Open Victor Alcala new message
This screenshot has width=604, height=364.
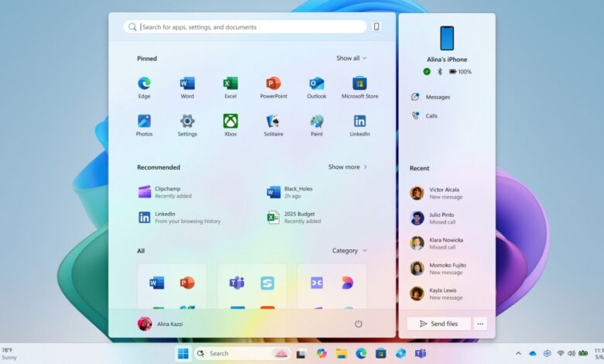[x=437, y=193]
